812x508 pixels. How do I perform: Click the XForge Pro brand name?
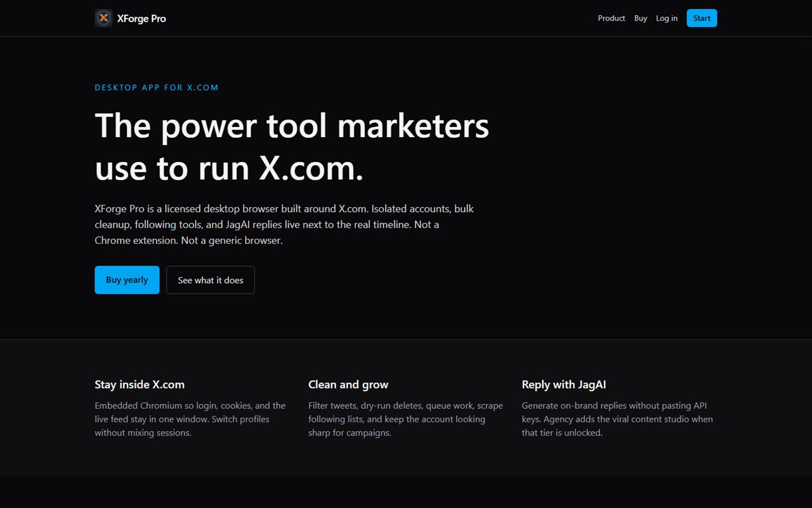point(141,18)
